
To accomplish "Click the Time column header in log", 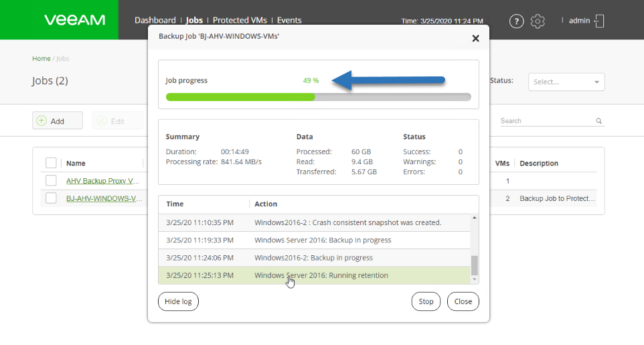I will point(175,204).
